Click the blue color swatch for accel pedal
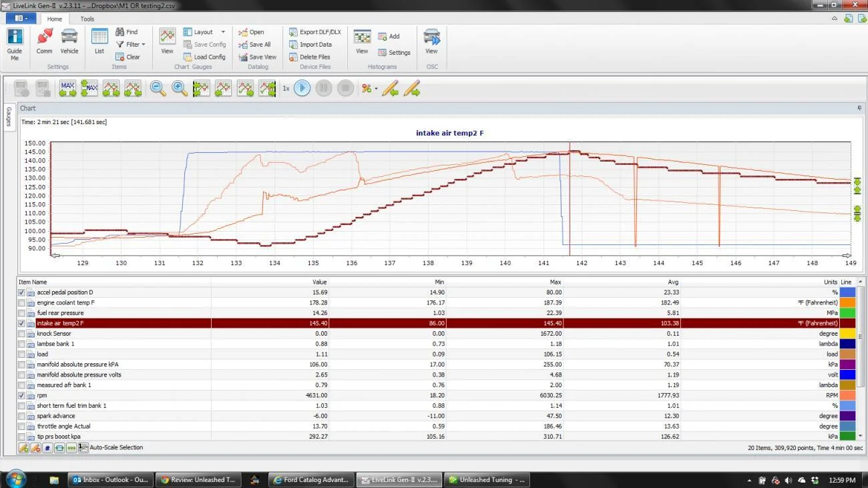The width and height of the screenshot is (868, 488). click(847, 292)
